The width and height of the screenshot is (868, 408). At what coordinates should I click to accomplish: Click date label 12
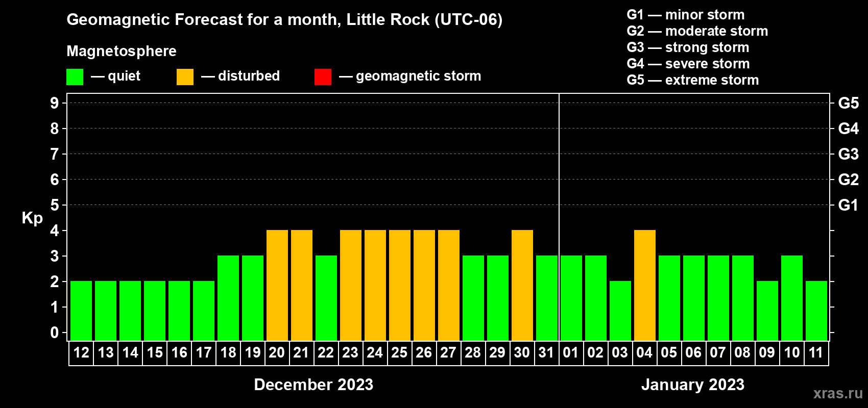pos(81,352)
